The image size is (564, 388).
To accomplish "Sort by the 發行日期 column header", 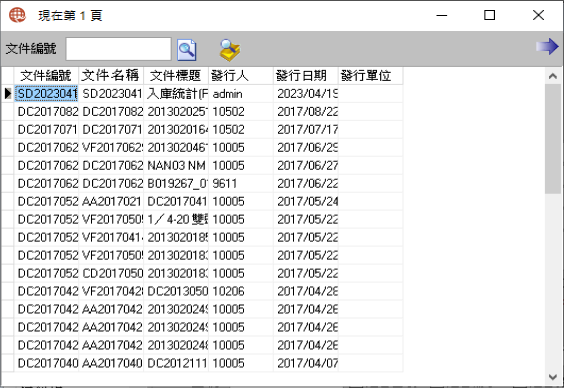I will pyautogui.click(x=306, y=76).
